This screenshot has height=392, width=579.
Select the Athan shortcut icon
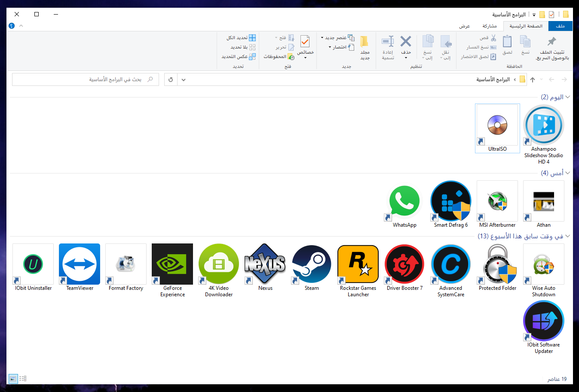(544, 201)
